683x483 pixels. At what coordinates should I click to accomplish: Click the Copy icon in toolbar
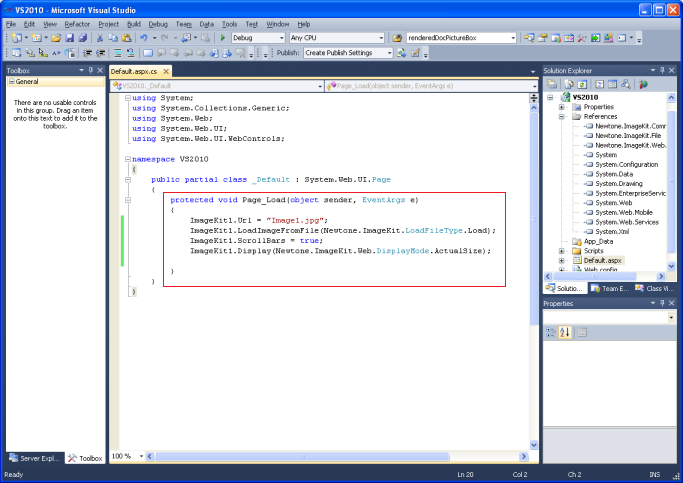pos(113,38)
